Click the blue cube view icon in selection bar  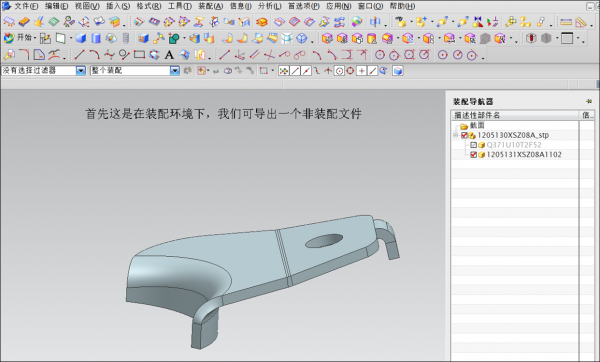tap(398, 71)
